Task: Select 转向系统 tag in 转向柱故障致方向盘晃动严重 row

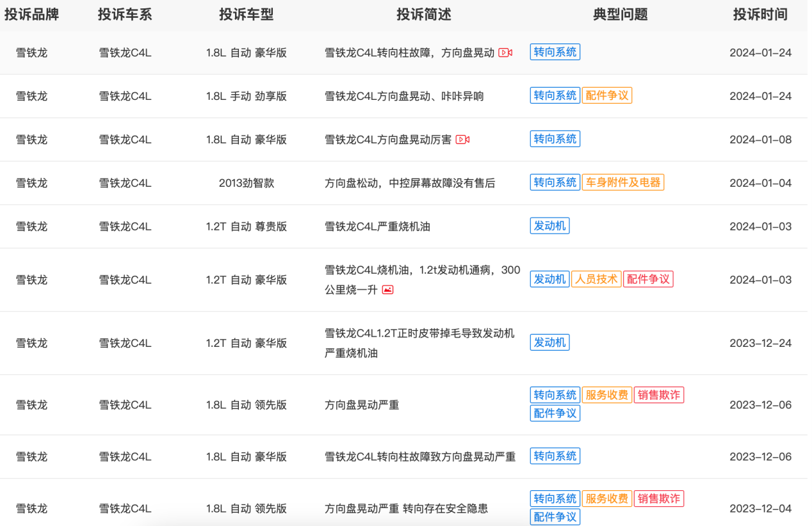Action: coord(555,456)
